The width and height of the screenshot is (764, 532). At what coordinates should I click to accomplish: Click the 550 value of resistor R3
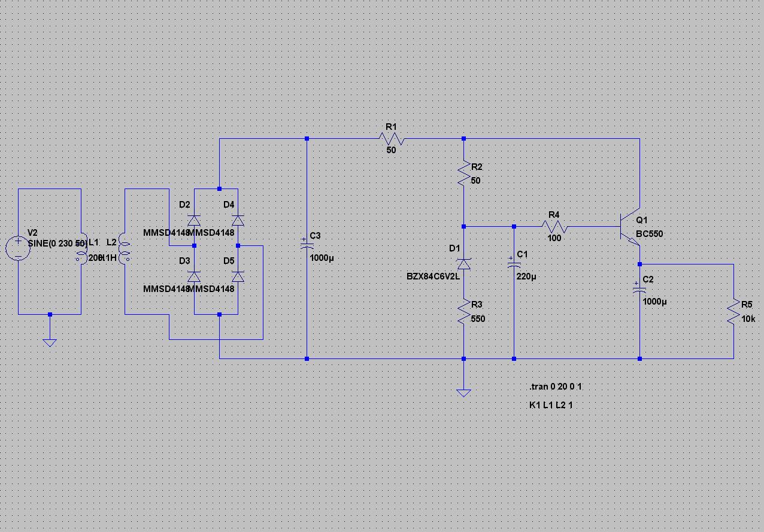click(478, 319)
